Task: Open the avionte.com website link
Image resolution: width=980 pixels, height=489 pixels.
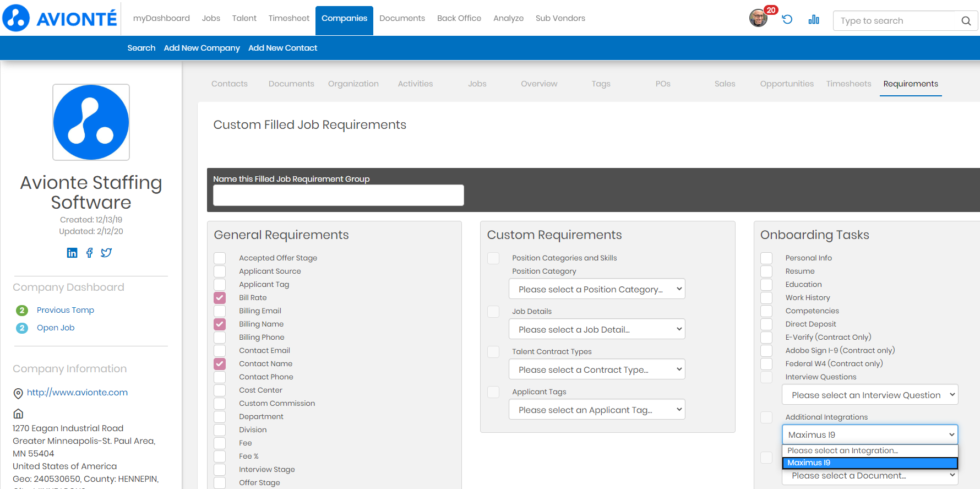Action: point(77,393)
